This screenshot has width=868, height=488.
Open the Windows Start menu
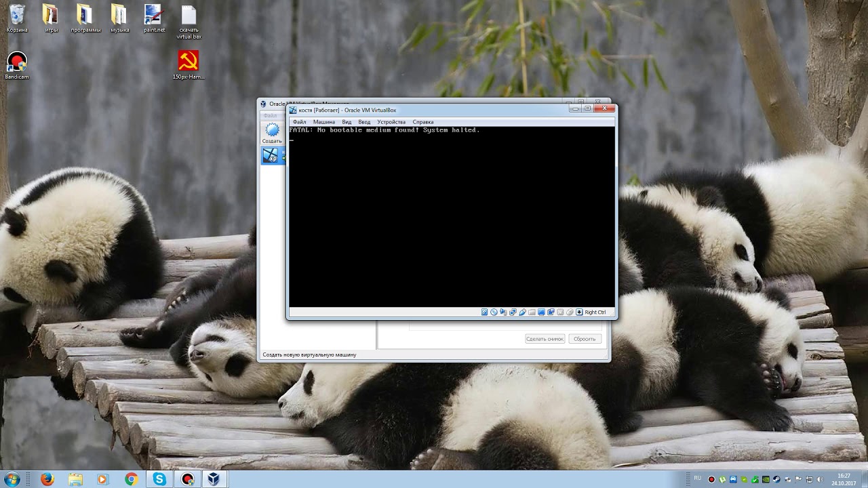point(12,479)
